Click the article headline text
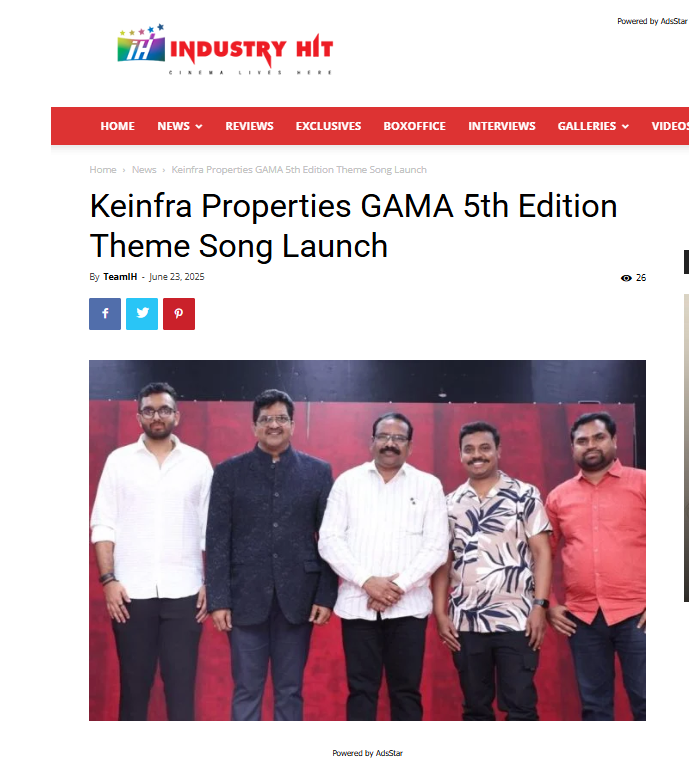Viewport: 689px width, 780px height. click(353, 226)
